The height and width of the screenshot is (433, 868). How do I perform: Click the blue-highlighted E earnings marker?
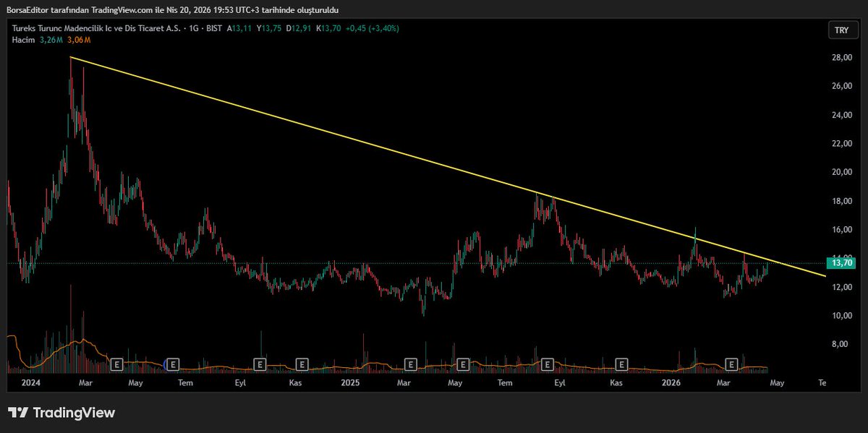(x=172, y=364)
